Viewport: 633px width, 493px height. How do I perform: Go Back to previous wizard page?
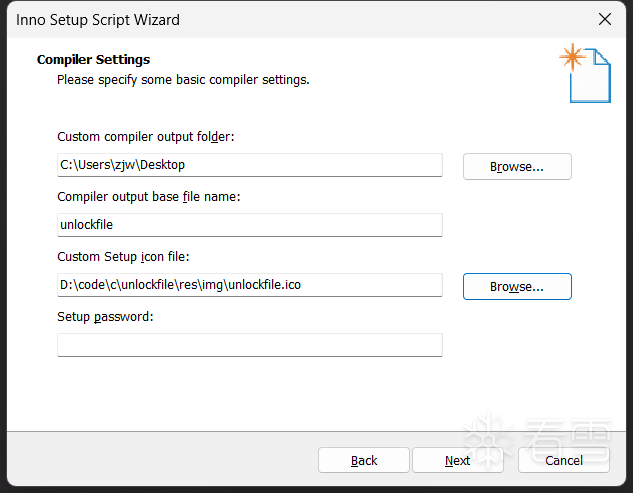coord(364,460)
